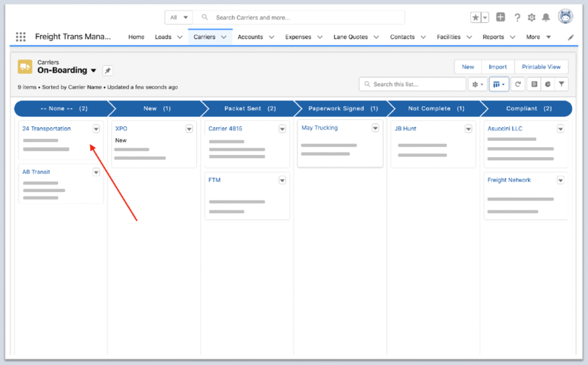Click the Import button
Viewport: 588px width, 365px height.
[497, 67]
